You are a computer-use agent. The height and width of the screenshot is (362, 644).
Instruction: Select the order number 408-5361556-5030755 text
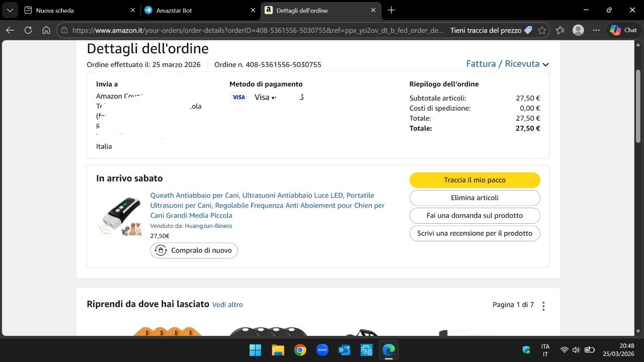click(283, 64)
